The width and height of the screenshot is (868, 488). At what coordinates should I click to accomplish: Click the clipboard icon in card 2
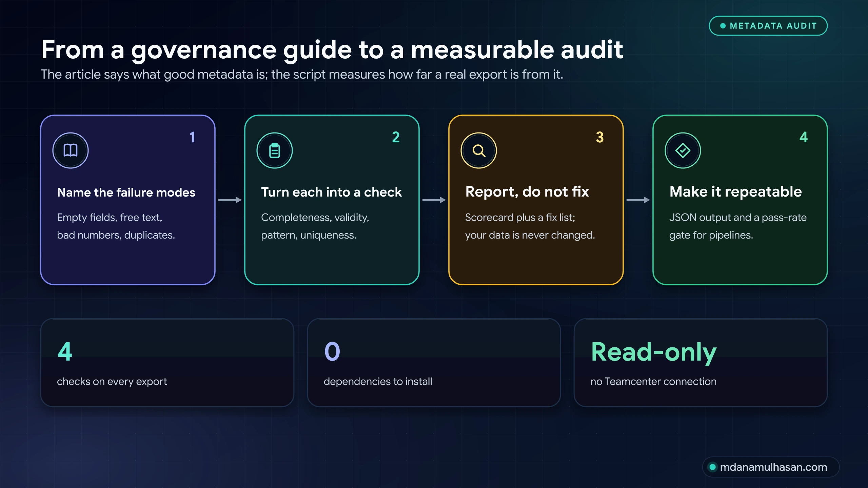coord(275,150)
